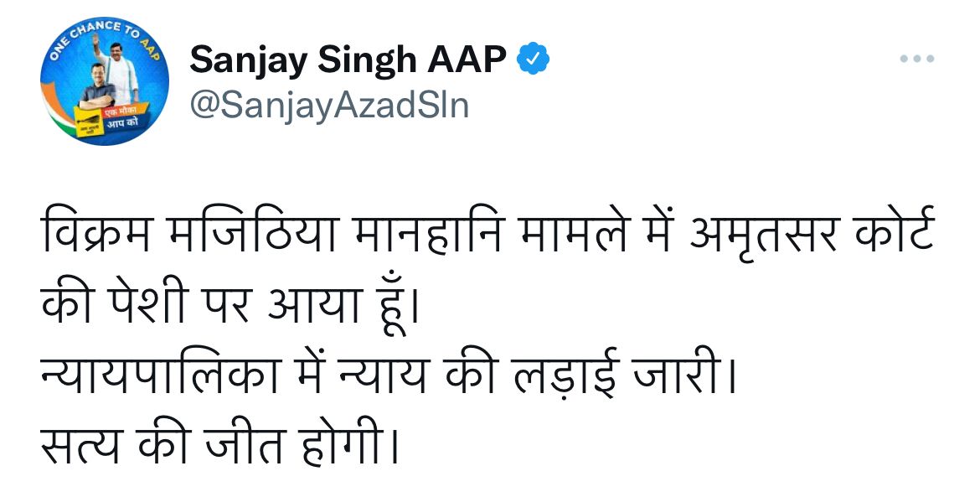Open the three-dot more options menu

(917, 59)
